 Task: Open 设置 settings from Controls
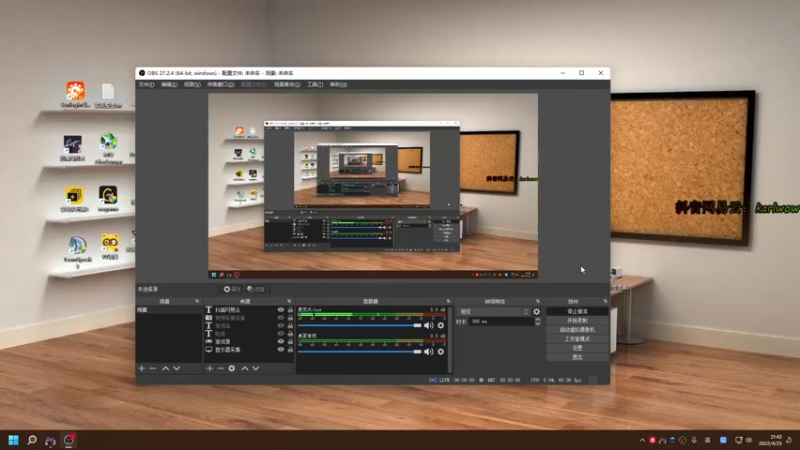click(577, 348)
